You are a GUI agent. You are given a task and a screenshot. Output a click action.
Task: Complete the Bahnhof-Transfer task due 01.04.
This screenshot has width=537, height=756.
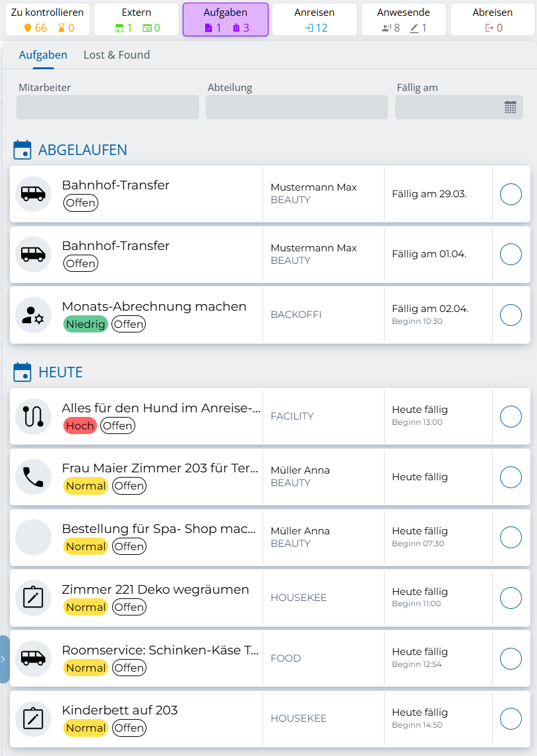511,255
